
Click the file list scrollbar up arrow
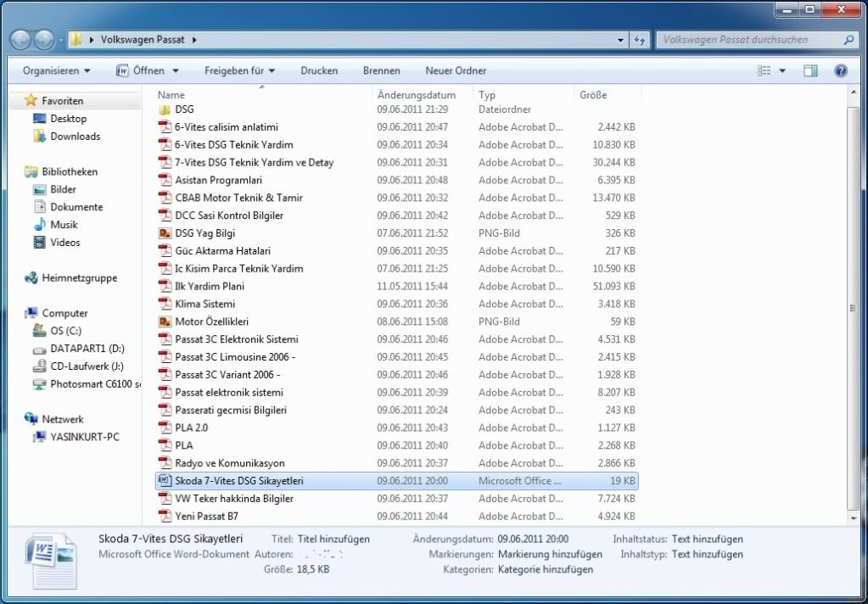(853, 92)
